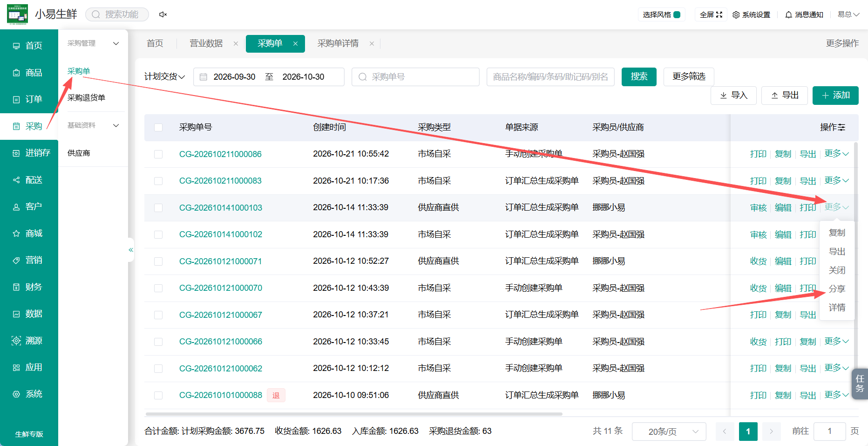
Task: Click the 小易生鲜 logo image
Action: (x=17, y=14)
